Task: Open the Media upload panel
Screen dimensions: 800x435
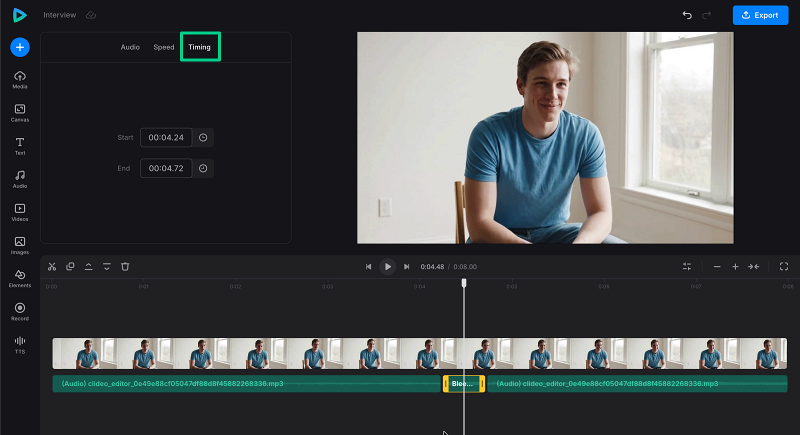Action: 20,79
